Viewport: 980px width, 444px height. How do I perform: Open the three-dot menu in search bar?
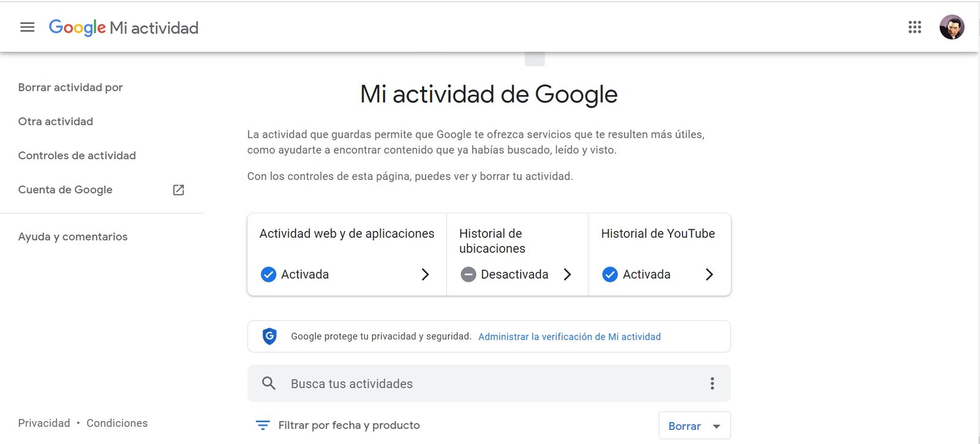712,383
